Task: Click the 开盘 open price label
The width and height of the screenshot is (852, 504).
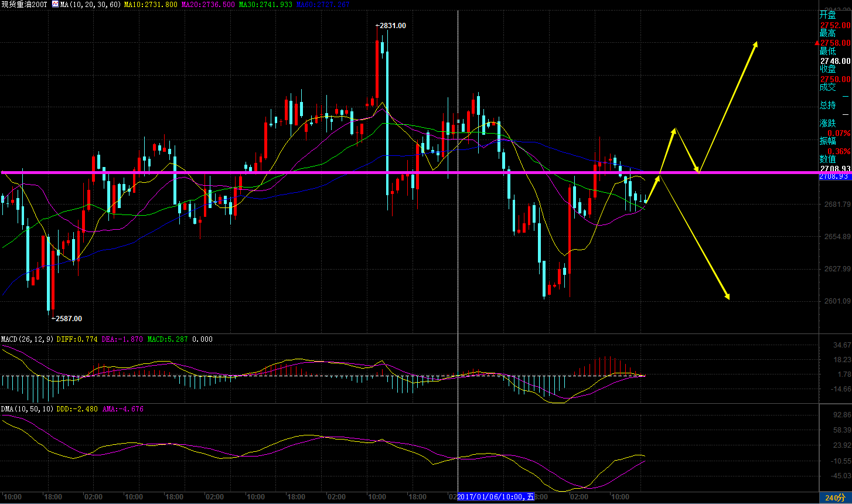Action: [827, 15]
